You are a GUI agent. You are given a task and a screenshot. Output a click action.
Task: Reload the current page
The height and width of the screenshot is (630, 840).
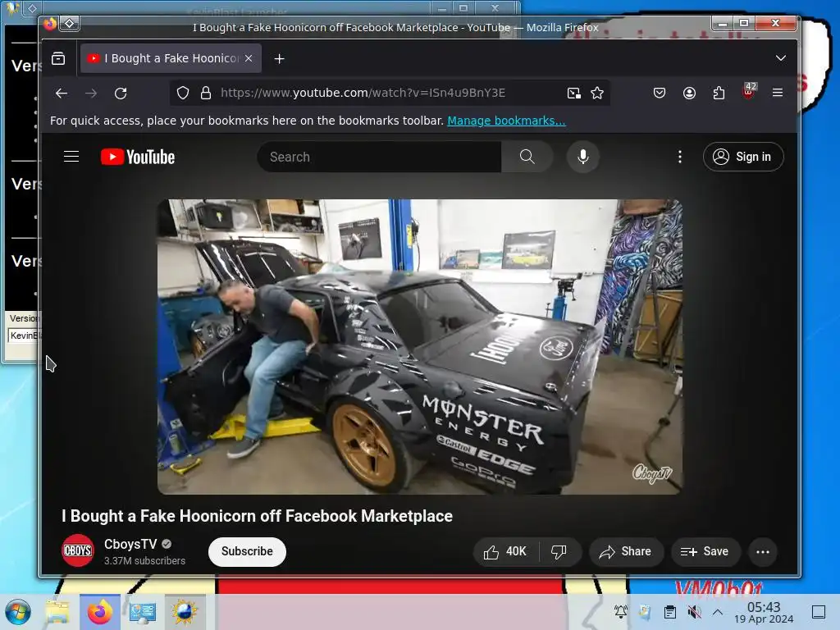121,94
